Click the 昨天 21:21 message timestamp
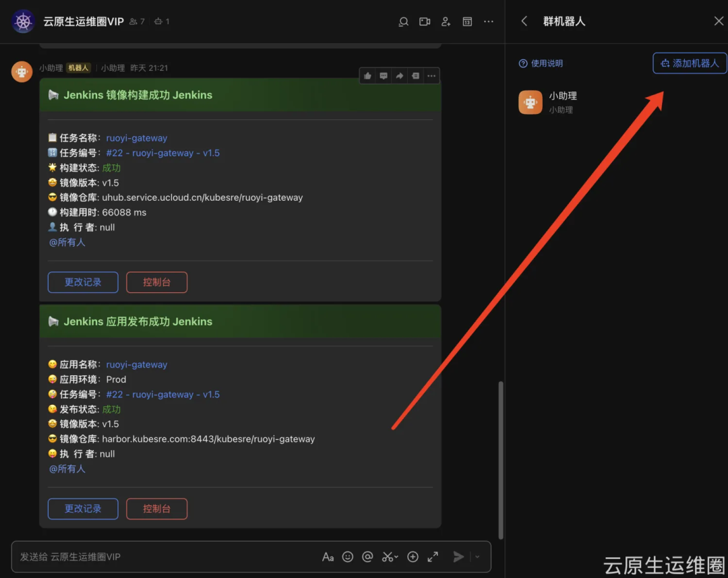Screen dimensions: 728x578 (x=148, y=68)
